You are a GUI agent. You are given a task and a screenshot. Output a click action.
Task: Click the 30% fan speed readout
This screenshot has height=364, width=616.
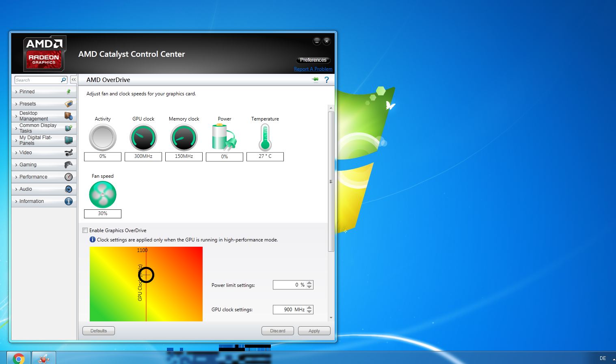click(x=103, y=213)
